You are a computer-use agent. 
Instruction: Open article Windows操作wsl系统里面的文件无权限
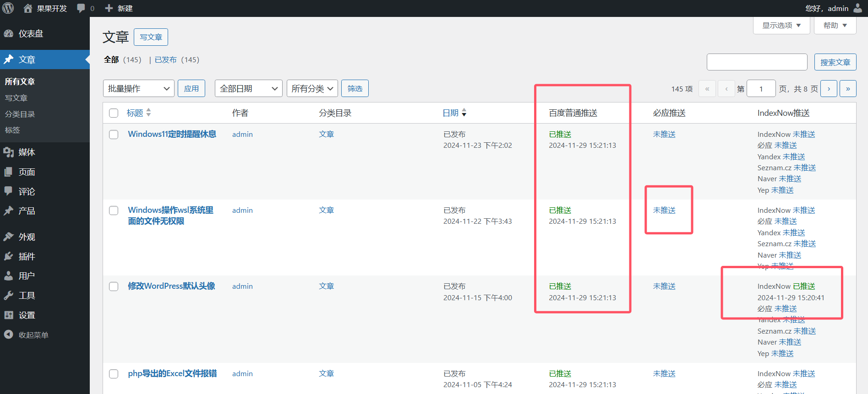click(x=171, y=216)
